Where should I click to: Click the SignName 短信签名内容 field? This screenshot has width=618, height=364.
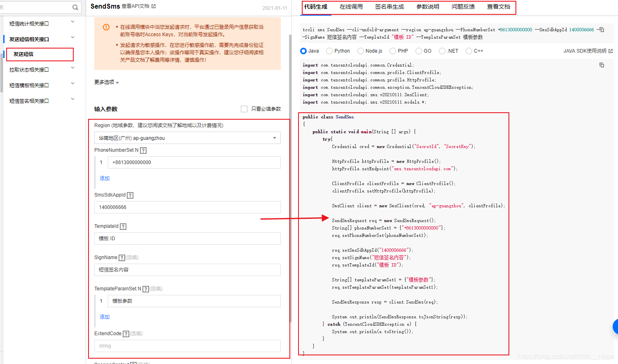pos(187,270)
